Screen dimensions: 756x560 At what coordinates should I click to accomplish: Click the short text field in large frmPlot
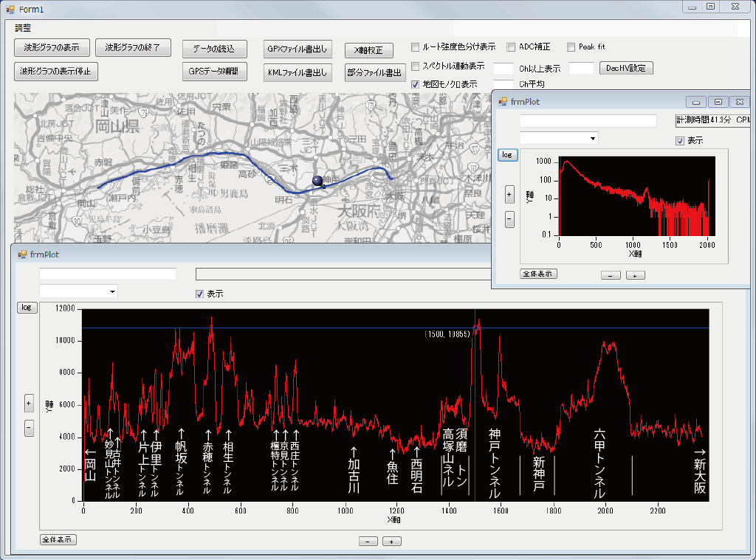click(108, 274)
